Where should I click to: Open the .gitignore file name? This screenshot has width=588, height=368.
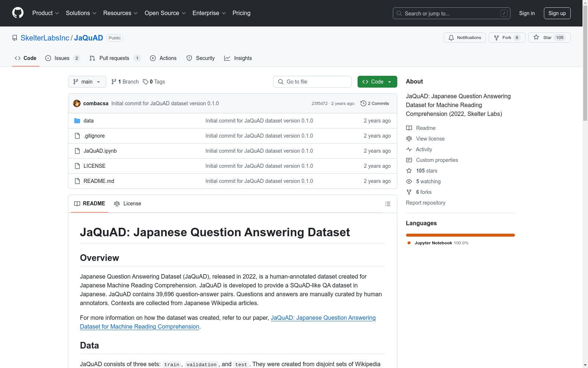94,136
